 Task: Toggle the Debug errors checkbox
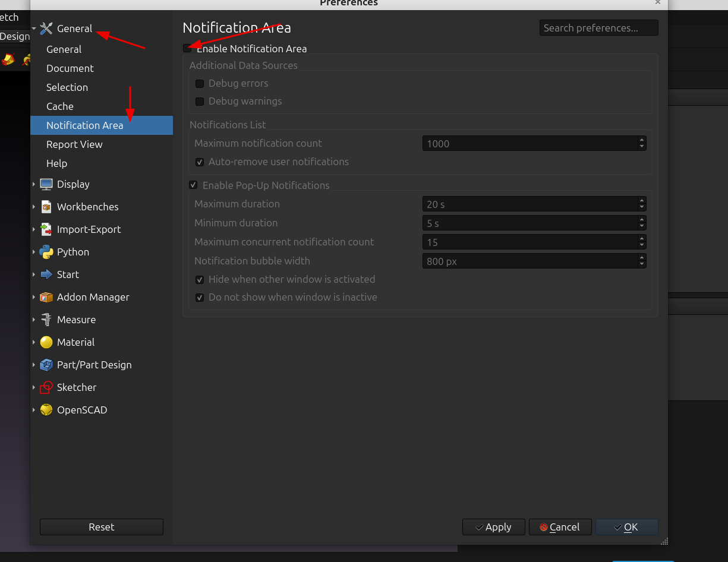coord(200,84)
